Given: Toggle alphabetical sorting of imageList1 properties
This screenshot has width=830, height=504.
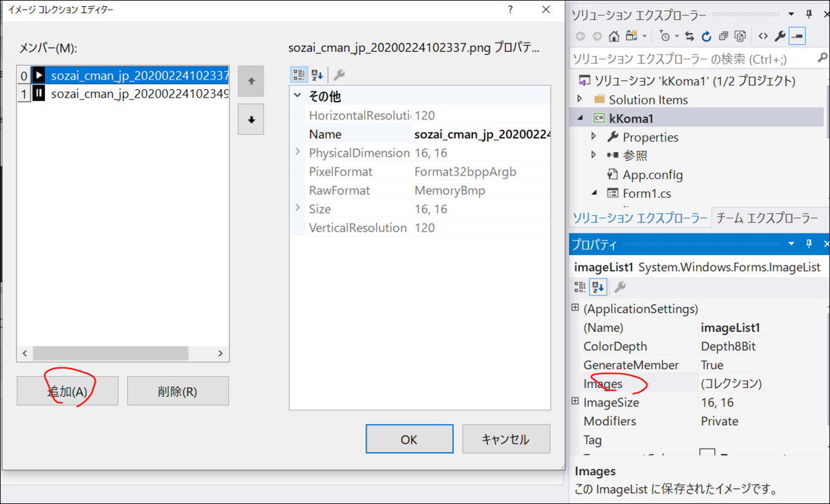Looking at the screenshot, I should (596, 287).
